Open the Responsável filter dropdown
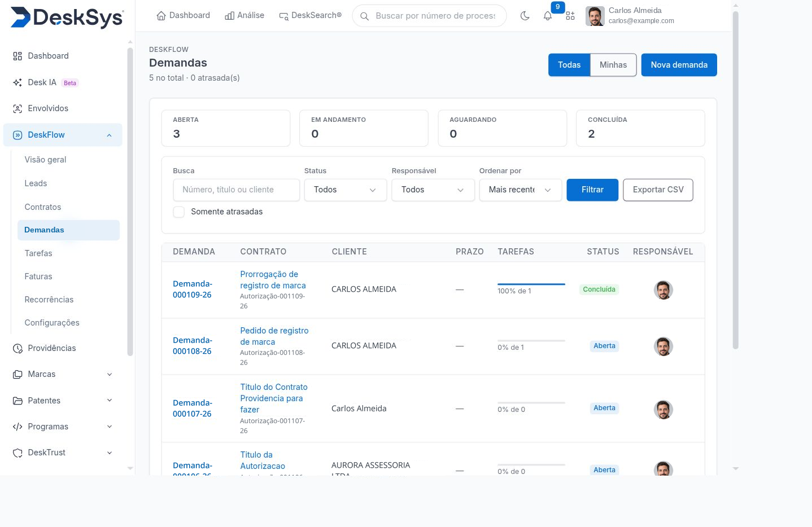This screenshot has height=527, width=812. click(x=433, y=190)
